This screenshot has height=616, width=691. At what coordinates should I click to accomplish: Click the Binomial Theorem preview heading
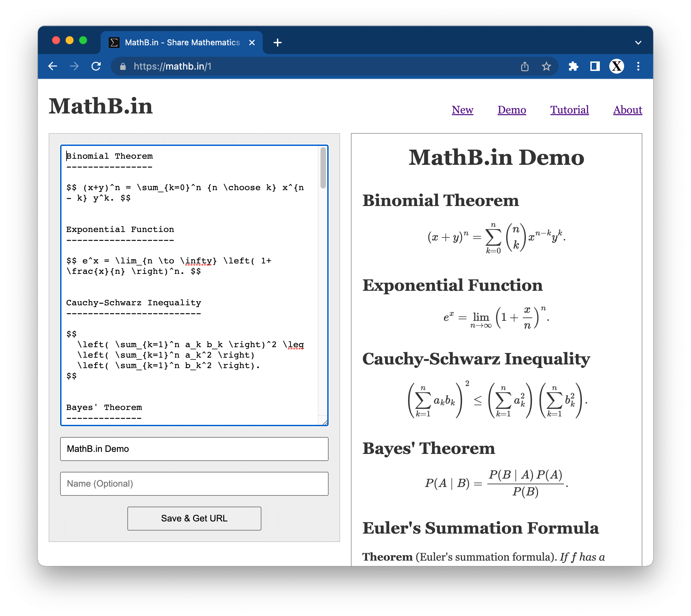tap(440, 200)
